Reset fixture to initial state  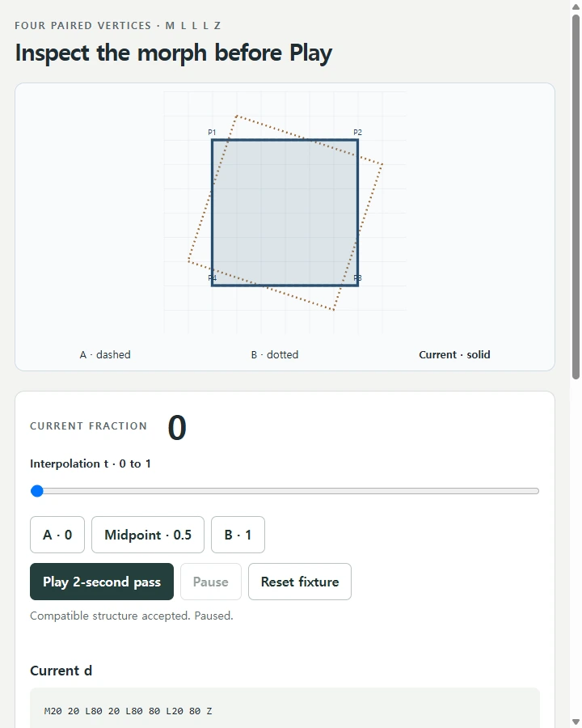(x=299, y=582)
